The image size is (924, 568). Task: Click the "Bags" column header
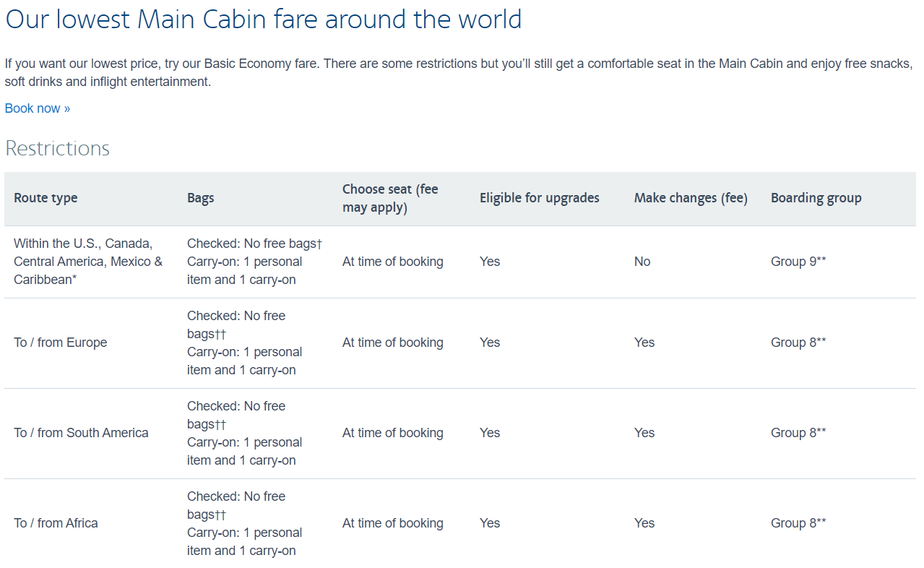coord(200,198)
